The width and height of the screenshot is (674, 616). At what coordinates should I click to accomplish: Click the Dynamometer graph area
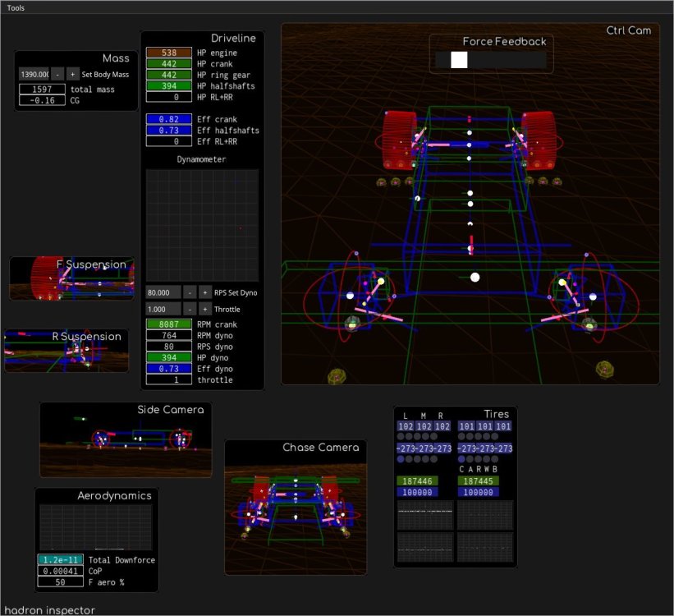[202, 225]
